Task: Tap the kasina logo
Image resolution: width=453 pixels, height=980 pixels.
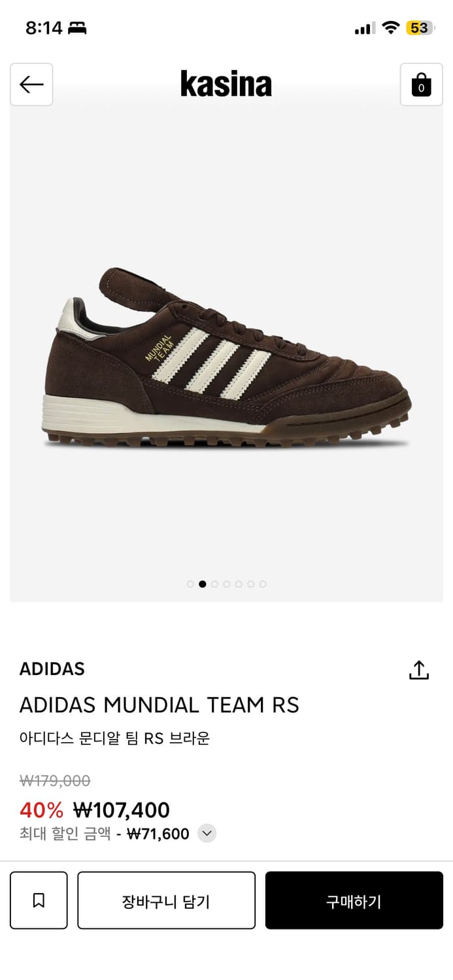Action: click(226, 84)
